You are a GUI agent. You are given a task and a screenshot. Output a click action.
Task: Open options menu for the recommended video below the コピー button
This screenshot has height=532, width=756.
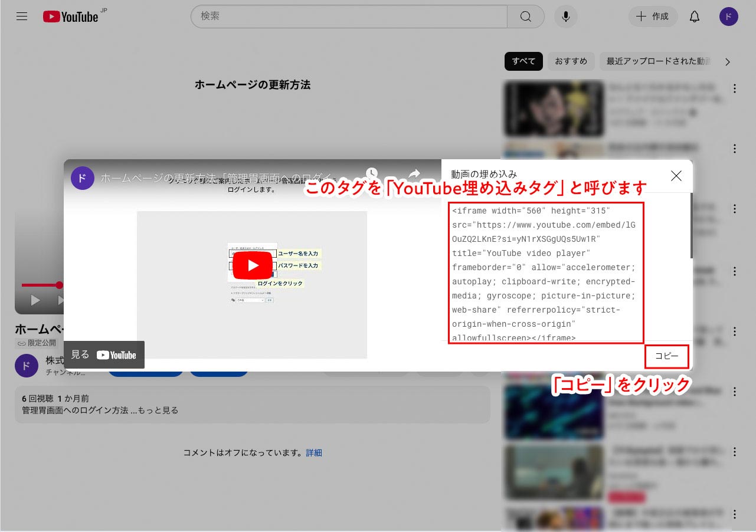[x=735, y=392]
